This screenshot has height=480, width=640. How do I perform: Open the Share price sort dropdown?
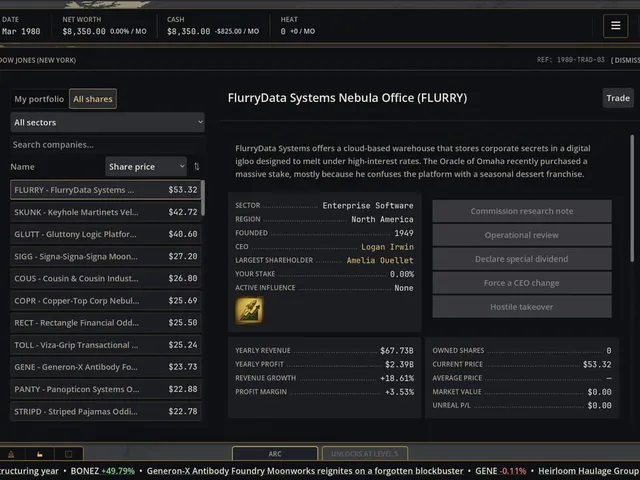(x=146, y=167)
